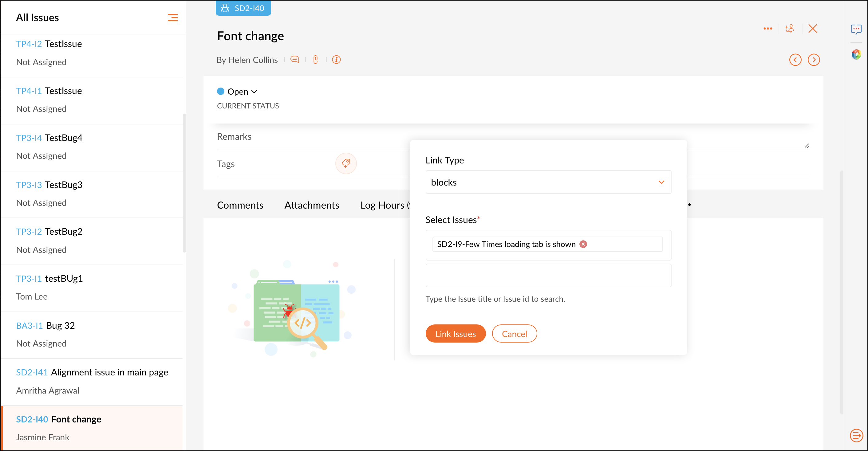Remove SD2-I9 issue from selection

pyautogui.click(x=583, y=244)
